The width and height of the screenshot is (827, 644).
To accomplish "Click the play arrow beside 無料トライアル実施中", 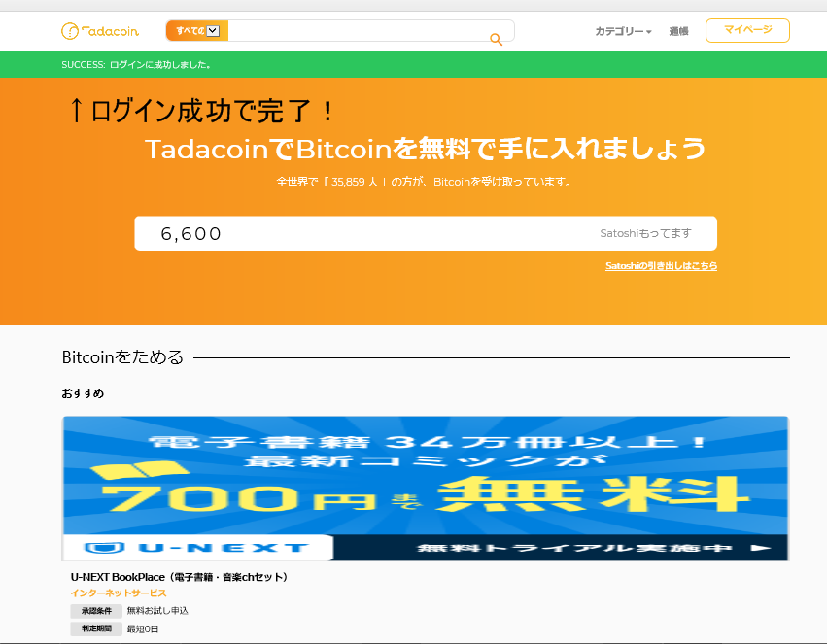I will point(761,548).
